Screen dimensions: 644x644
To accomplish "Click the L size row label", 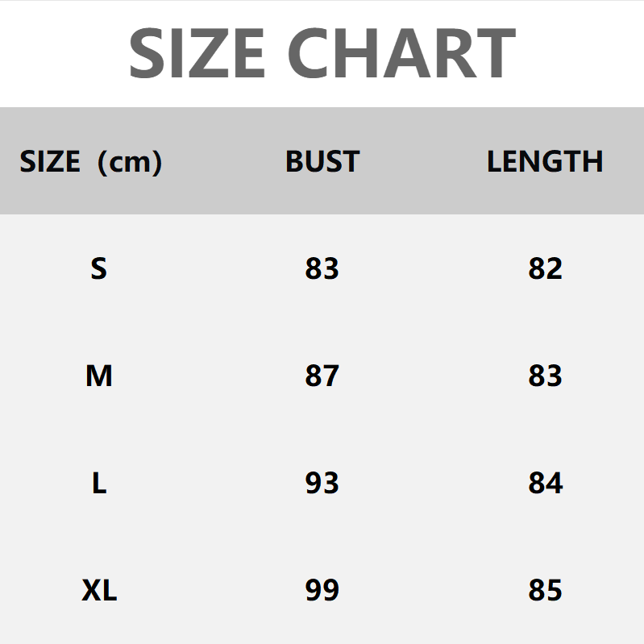I will tap(98, 484).
